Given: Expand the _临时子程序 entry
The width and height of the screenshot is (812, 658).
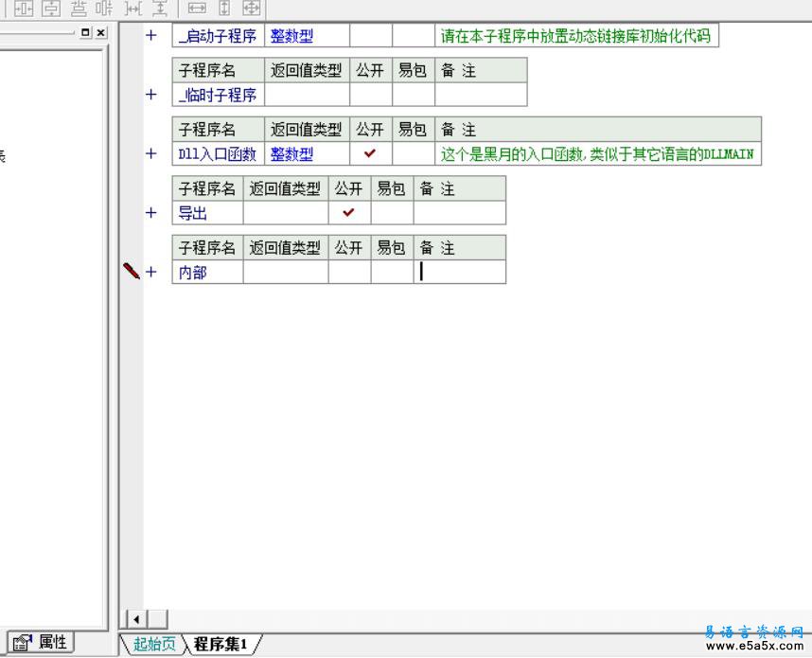Looking at the screenshot, I should (x=150, y=94).
